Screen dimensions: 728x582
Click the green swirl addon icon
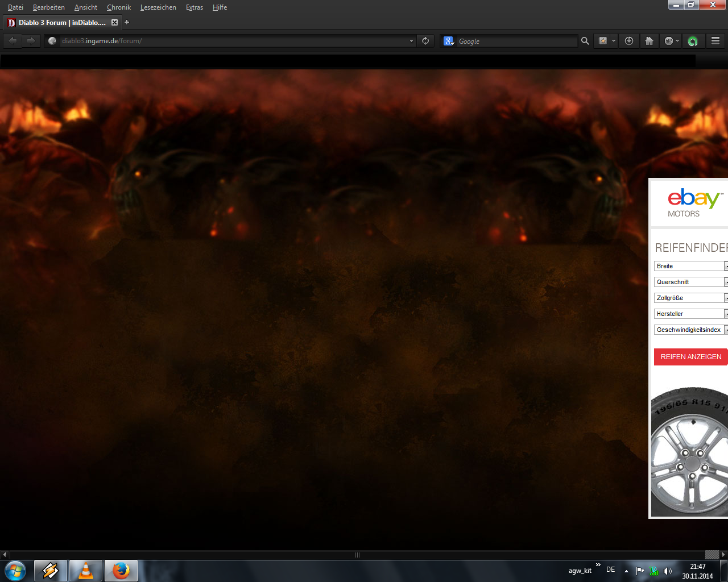click(692, 41)
